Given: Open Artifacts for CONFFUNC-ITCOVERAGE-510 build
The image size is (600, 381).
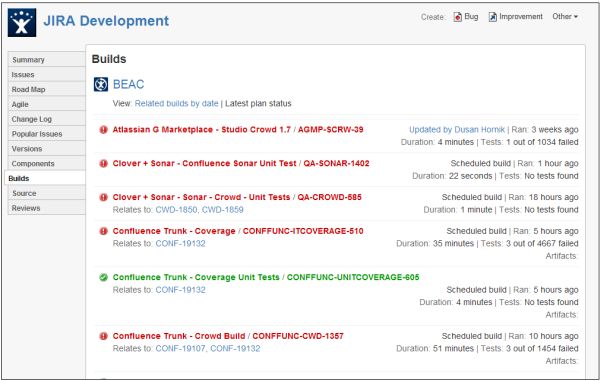Looking at the screenshot, I should coord(561,256).
